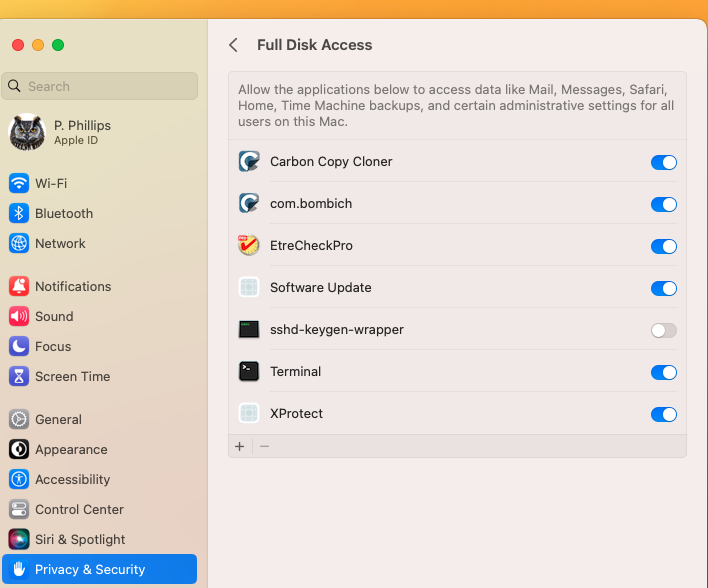Add an application with plus button
The image size is (708, 588).
[240, 446]
